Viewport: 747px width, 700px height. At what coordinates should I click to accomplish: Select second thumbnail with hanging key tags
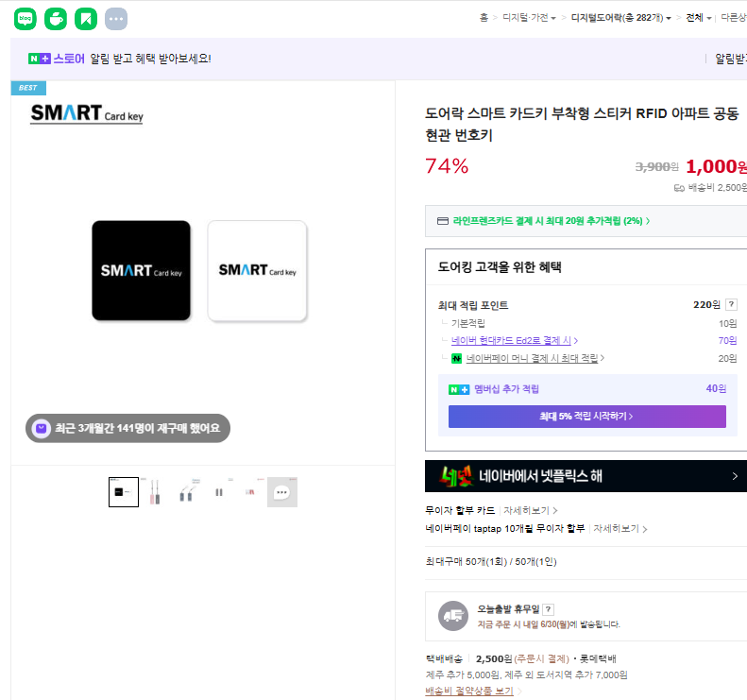(155, 492)
